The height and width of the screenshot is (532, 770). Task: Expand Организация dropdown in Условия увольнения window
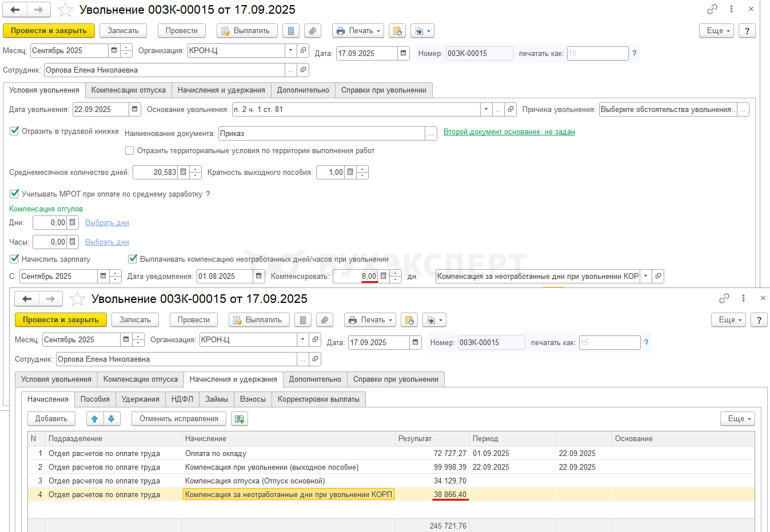290,50
